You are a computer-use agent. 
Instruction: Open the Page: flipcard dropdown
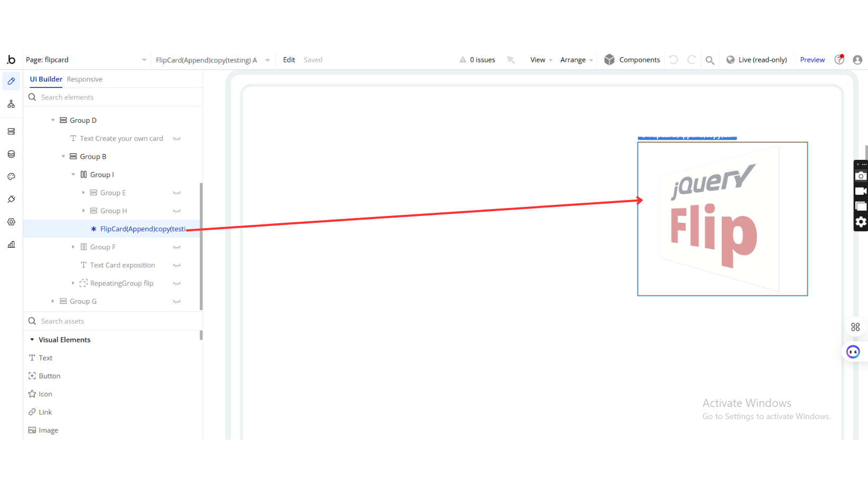[86, 60]
